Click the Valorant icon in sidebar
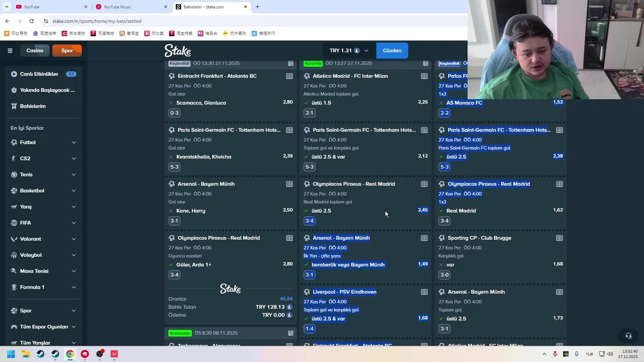644x362 pixels. pos(14,239)
